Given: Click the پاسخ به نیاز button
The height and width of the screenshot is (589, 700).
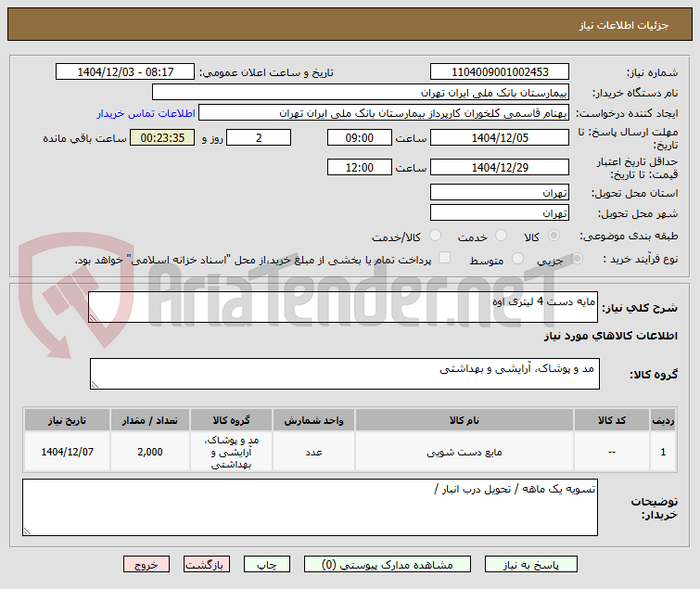Looking at the screenshot, I should [531, 565].
